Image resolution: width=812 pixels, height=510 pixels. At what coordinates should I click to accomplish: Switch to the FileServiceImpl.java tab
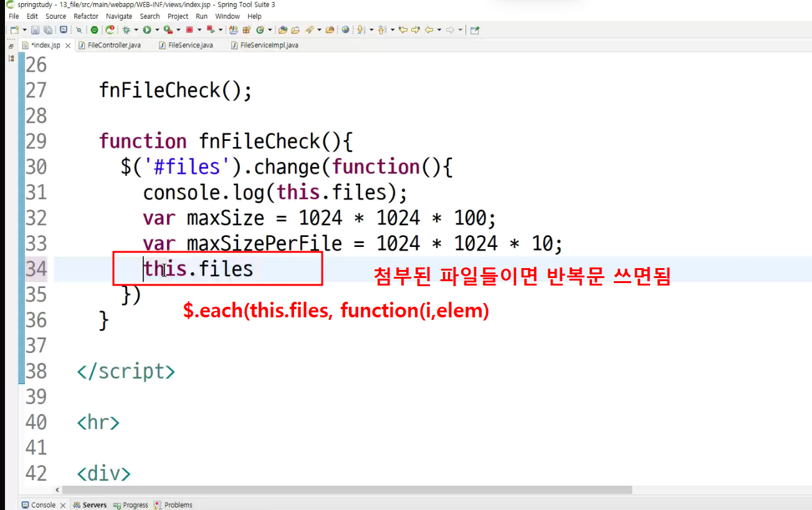coord(265,46)
